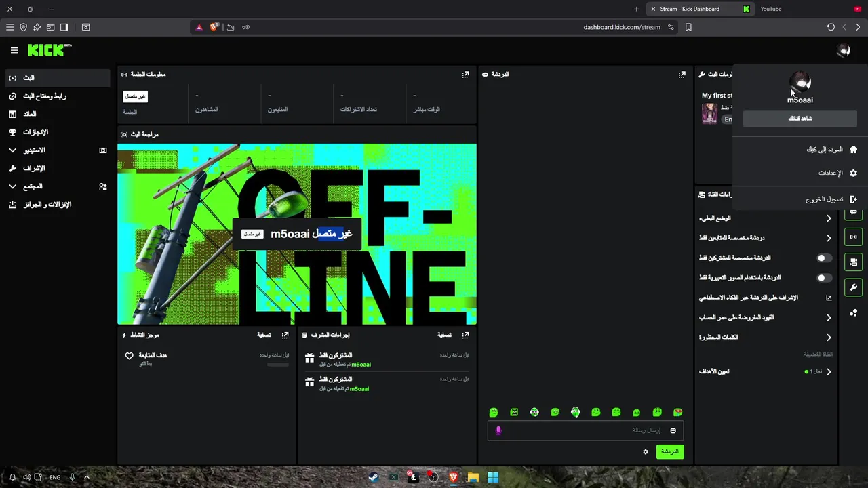Open رابط ومفتاح البث in sidebar

tap(58, 96)
